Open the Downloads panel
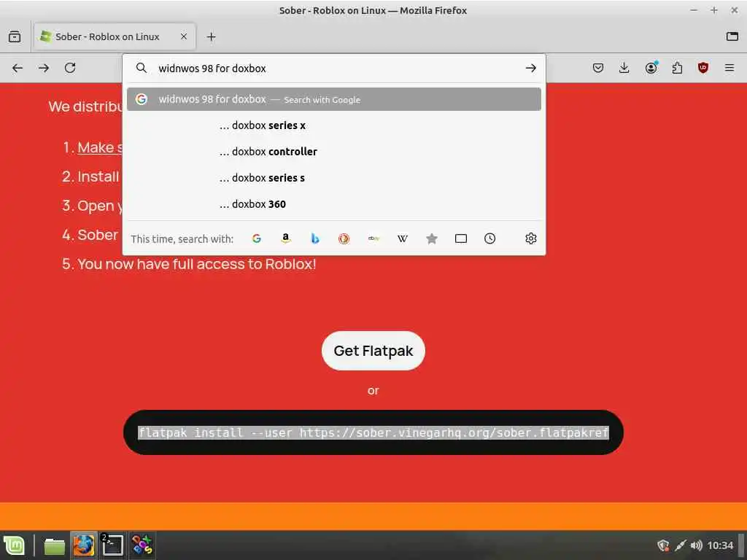This screenshot has height=560, width=747. click(624, 68)
